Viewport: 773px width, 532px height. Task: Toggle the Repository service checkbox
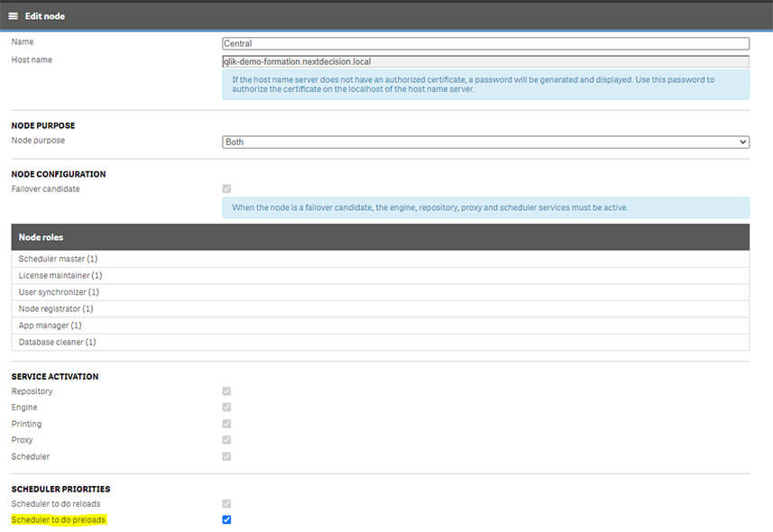[x=226, y=391]
